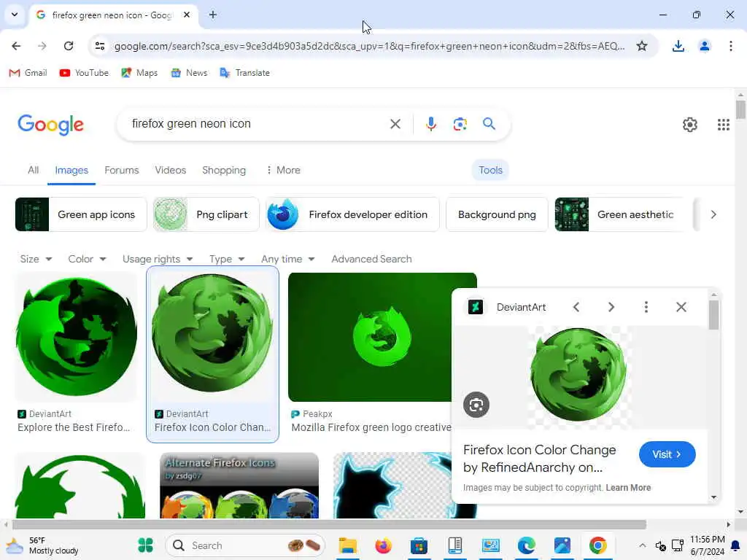Submit search with magnifier icon

pos(489,124)
